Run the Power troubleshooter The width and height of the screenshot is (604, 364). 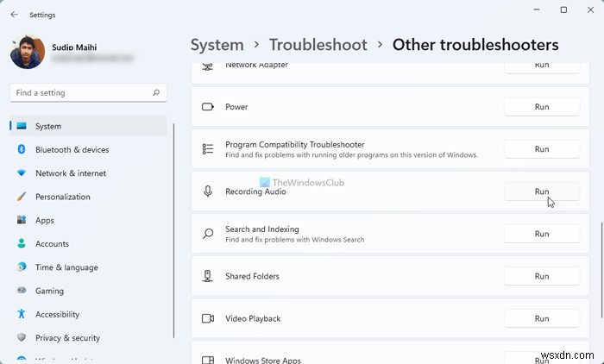[x=541, y=107]
